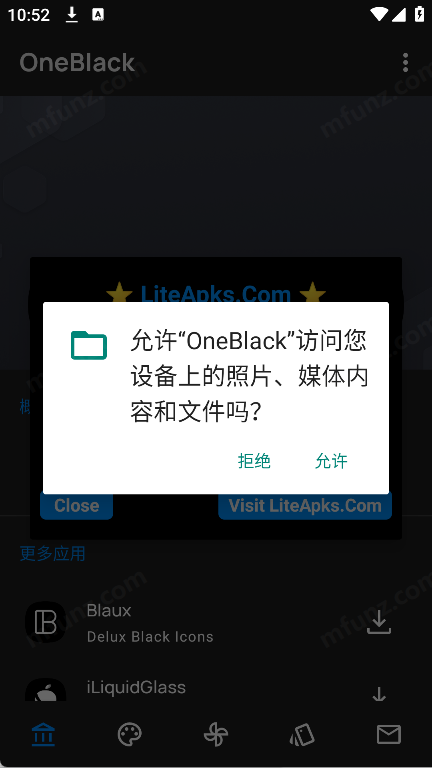Tap the 拒绝 deny button
The width and height of the screenshot is (432, 768).
254,461
